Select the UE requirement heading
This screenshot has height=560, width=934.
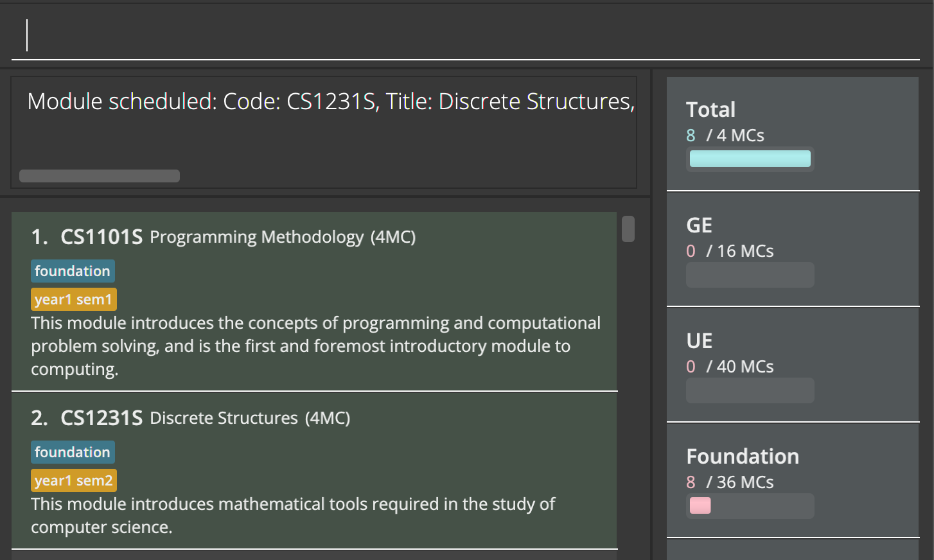699,341
